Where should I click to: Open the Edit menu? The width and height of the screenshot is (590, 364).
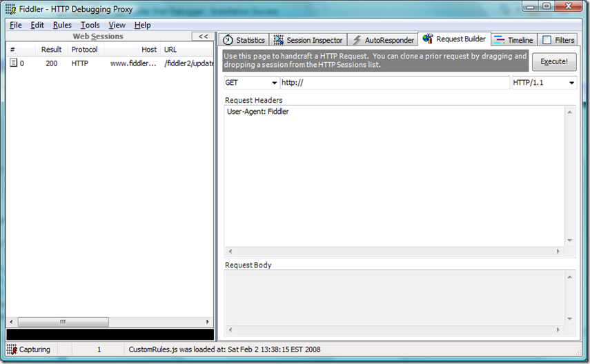click(37, 25)
